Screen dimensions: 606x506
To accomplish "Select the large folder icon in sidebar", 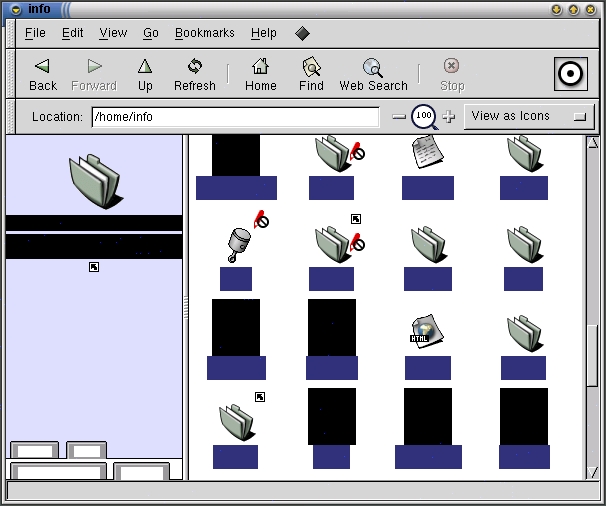I will [x=94, y=180].
